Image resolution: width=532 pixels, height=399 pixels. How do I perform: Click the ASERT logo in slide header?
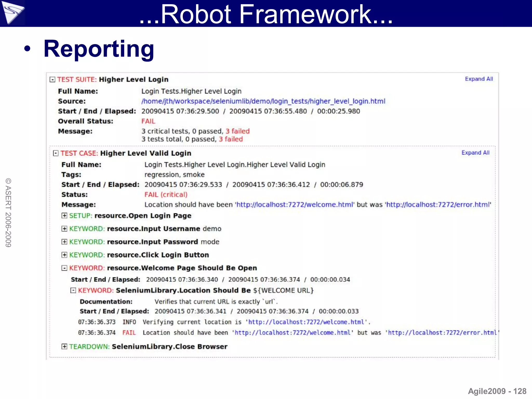pyautogui.click(x=12, y=12)
